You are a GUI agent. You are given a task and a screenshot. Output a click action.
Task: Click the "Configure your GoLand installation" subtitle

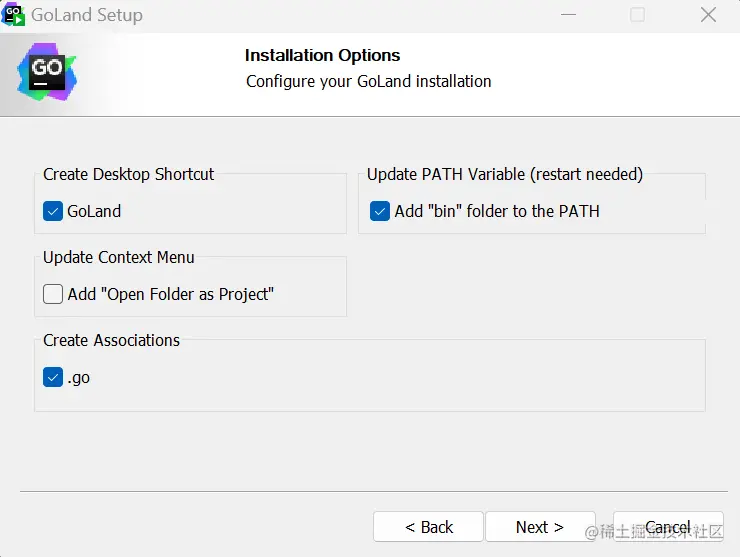[x=369, y=81]
